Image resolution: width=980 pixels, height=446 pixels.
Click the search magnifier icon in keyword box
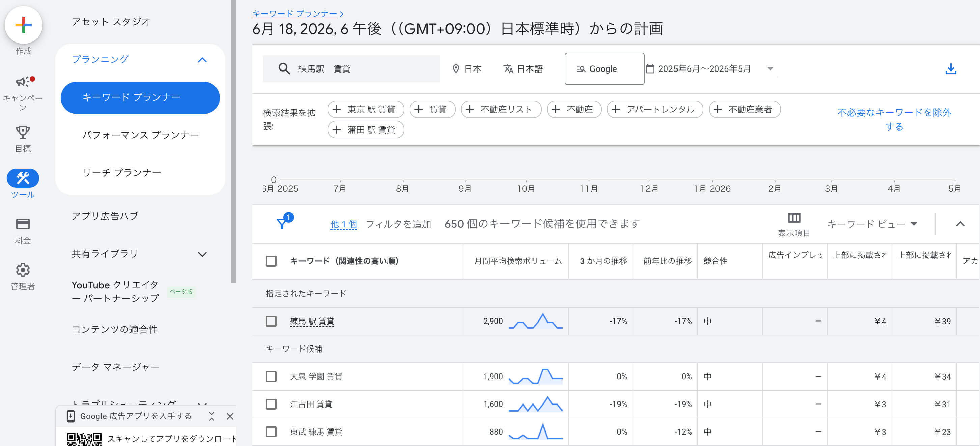[284, 68]
